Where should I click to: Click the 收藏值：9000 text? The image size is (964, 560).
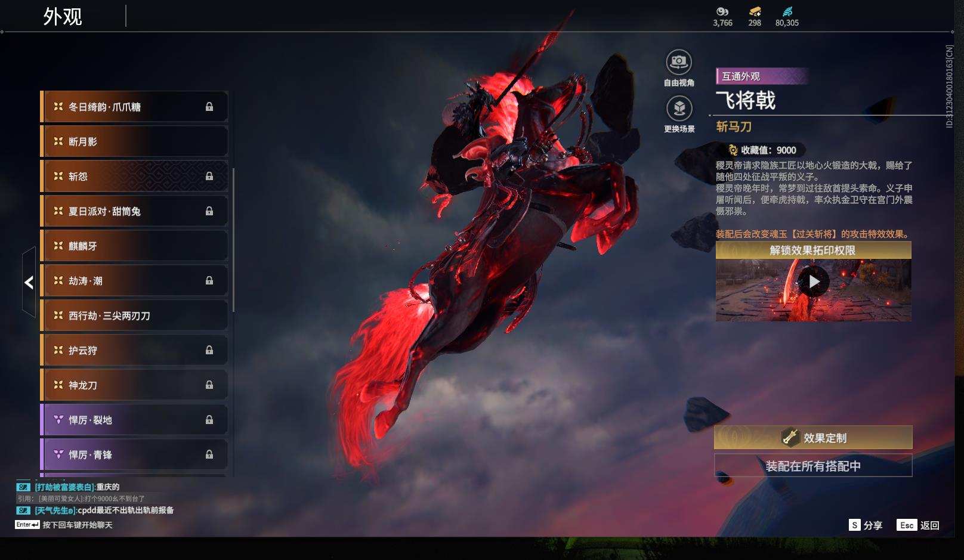768,150
